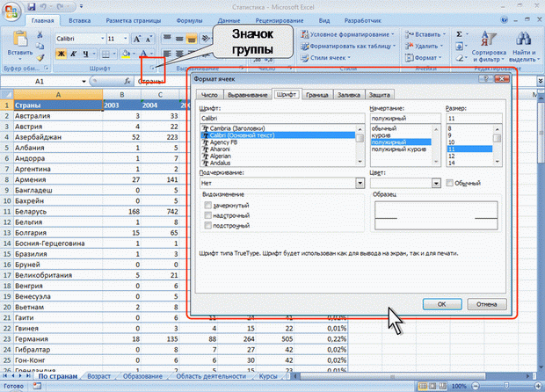Toggle bold (Ж) in ribbon
The image size is (545, 392).
[62, 54]
